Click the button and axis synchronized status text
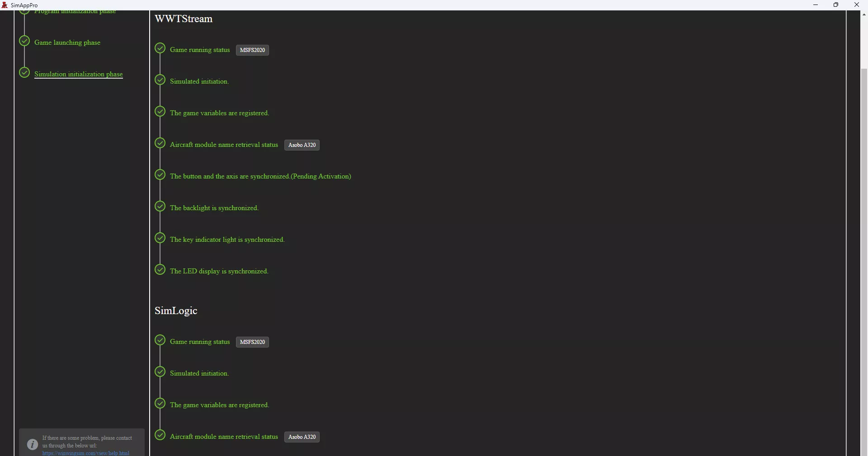 [x=260, y=176]
